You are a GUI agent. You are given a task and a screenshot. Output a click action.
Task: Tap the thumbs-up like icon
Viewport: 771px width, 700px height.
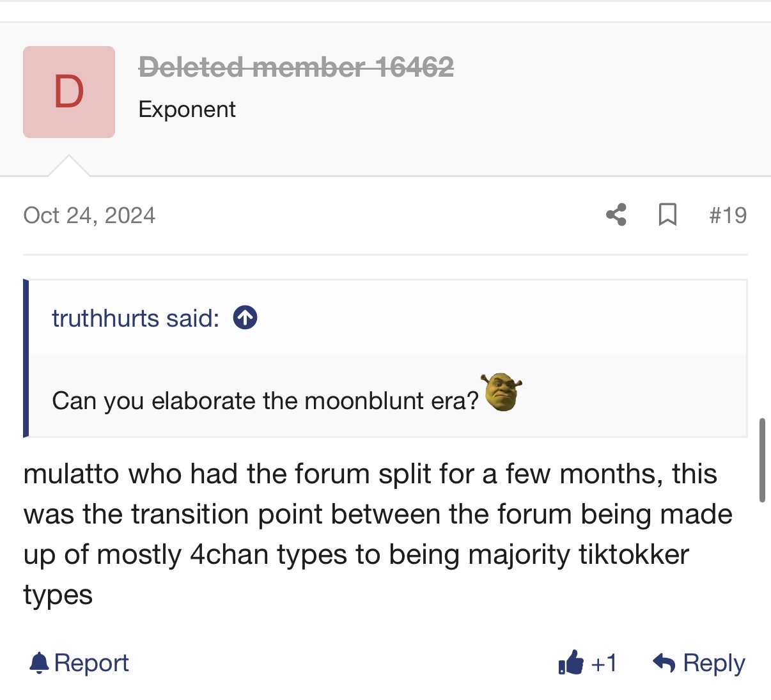[571, 663]
